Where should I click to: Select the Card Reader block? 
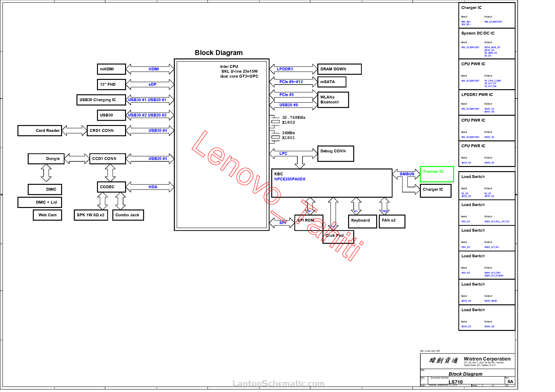(40, 131)
